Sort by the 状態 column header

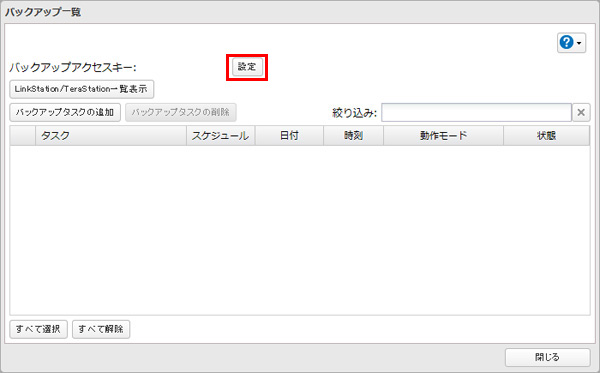[546, 136]
